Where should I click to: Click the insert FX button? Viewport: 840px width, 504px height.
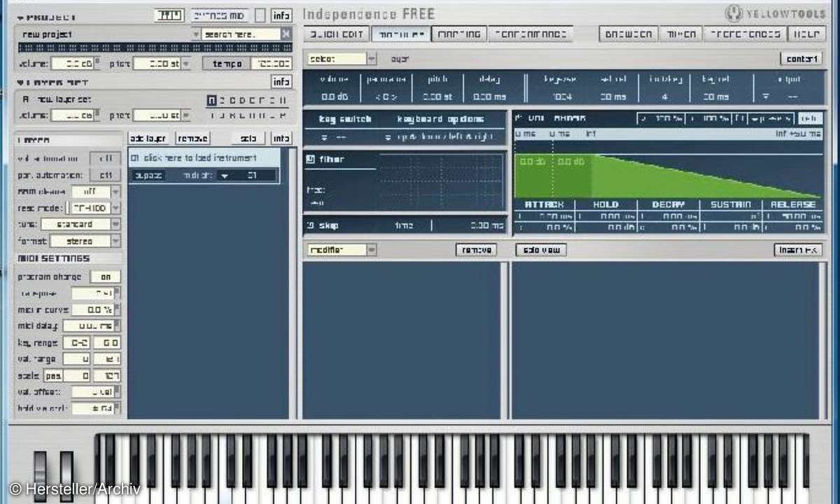tap(798, 250)
